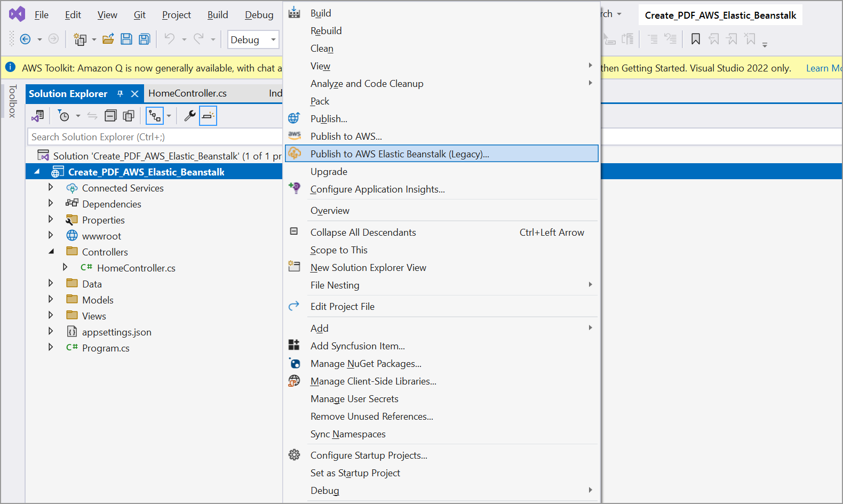
Task: Switch to the HomeController.cs tab
Action: 188,93
